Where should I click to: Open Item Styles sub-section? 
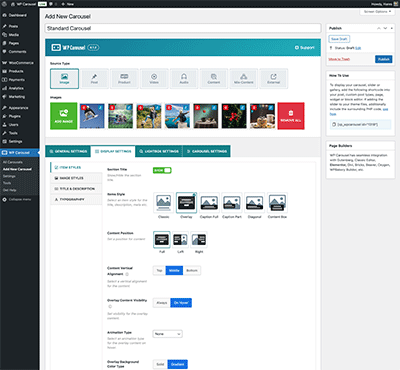tap(76, 167)
